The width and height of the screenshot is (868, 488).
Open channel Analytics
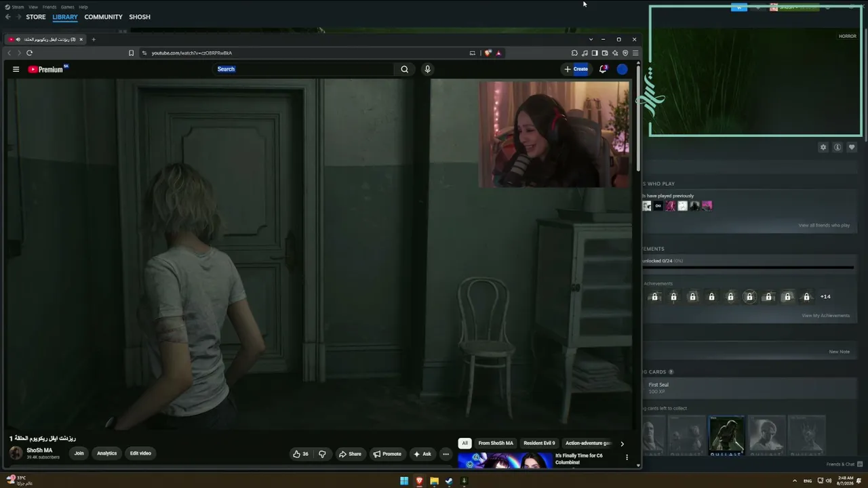tap(106, 453)
